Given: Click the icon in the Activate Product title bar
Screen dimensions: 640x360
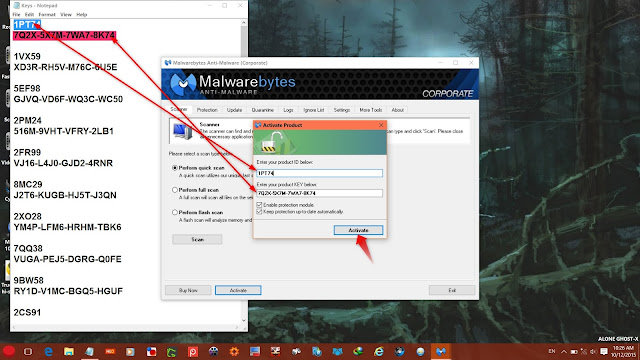Looking at the screenshot, I should pos(258,125).
